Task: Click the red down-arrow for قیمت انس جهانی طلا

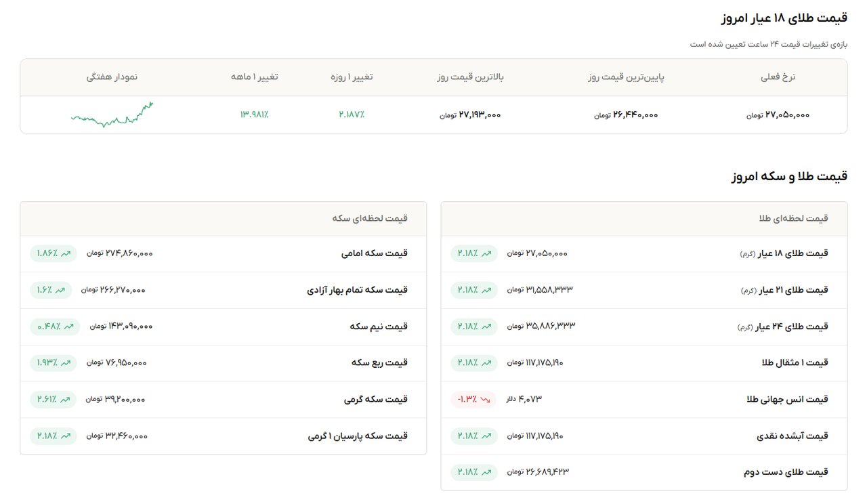Action: [486, 400]
